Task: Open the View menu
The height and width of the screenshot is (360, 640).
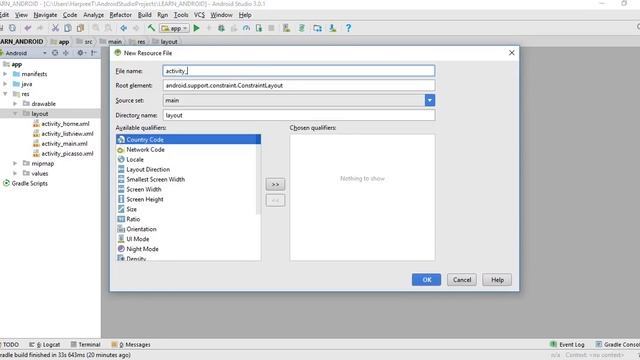Action: [21, 15]
